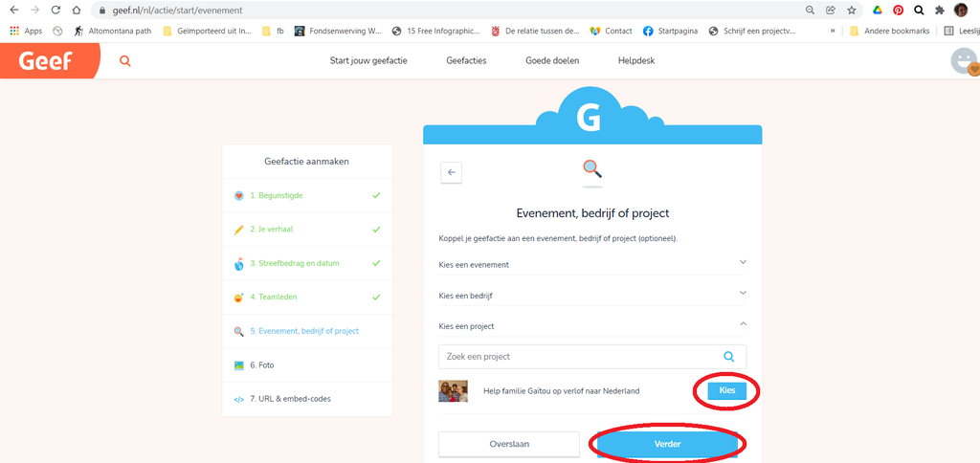Collapse the 'Kies een project' section

[x=743, y=324]
